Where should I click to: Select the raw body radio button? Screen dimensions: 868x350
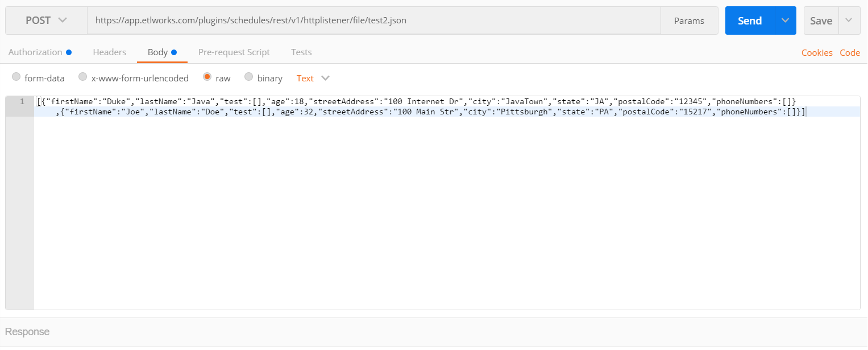pos(207,77)
